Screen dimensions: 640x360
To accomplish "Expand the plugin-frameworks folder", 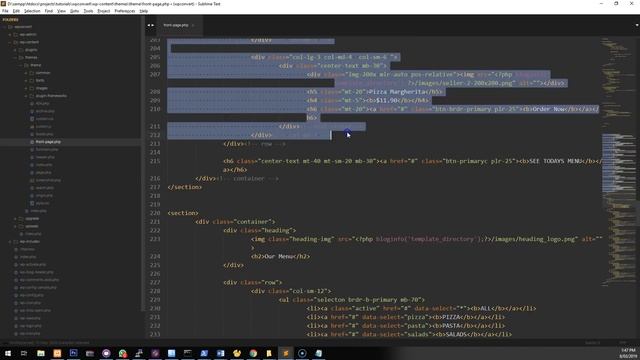I will pyautogui.click(x=26, y=96).
